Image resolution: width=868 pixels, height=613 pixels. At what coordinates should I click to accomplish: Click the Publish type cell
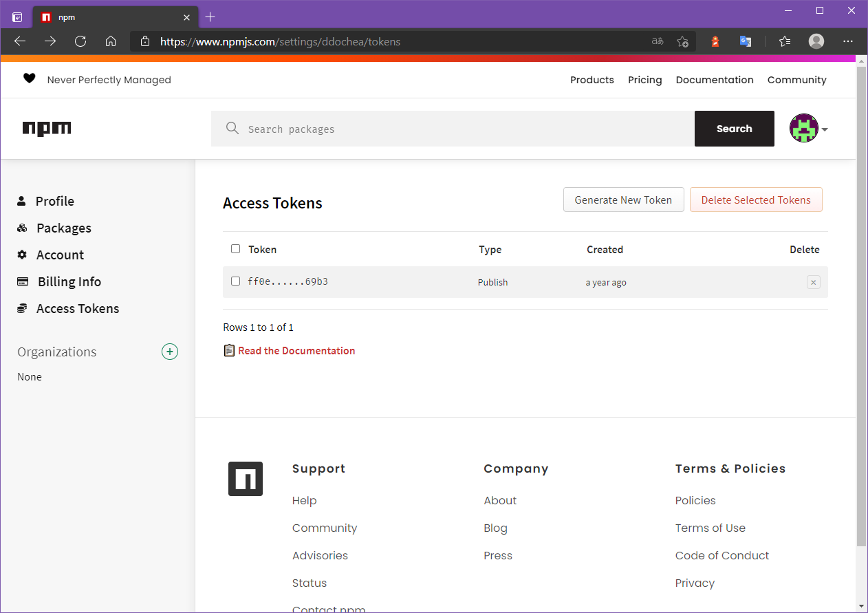pyautogui.click(x=492, y=282)
